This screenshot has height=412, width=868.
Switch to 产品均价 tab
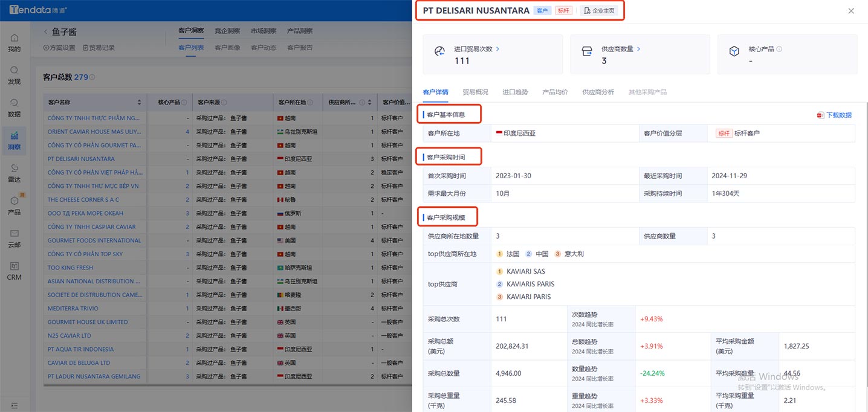pyautogui.click(x=555, y=92)
